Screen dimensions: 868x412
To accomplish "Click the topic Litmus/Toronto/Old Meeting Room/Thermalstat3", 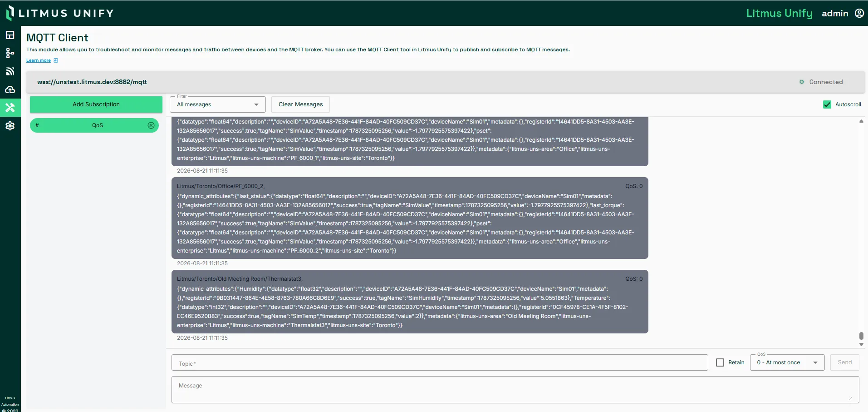I will [240, 279].
